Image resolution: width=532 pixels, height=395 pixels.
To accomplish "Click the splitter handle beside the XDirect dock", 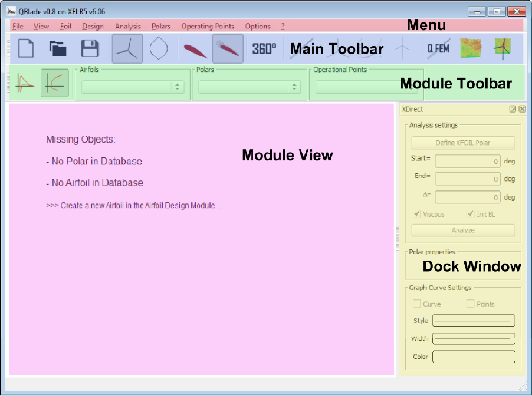I will click(x=398, y=239).
